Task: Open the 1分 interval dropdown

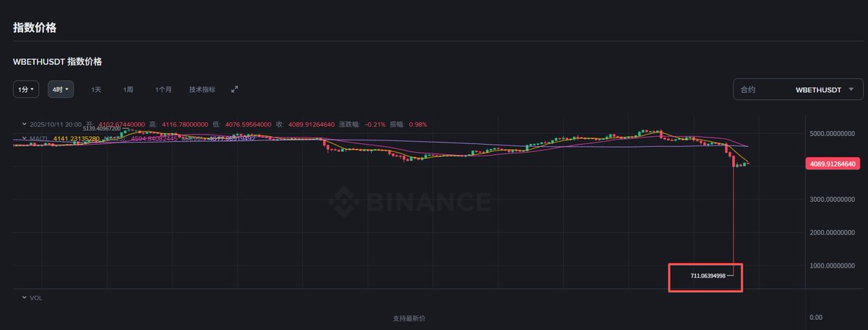Action: pyautogui.click(x=27, y=89)
